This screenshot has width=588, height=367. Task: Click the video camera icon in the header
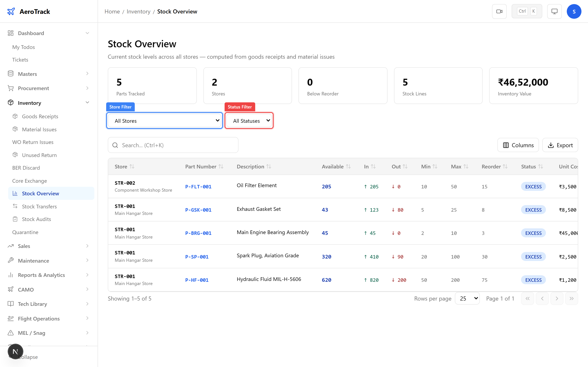499,11
